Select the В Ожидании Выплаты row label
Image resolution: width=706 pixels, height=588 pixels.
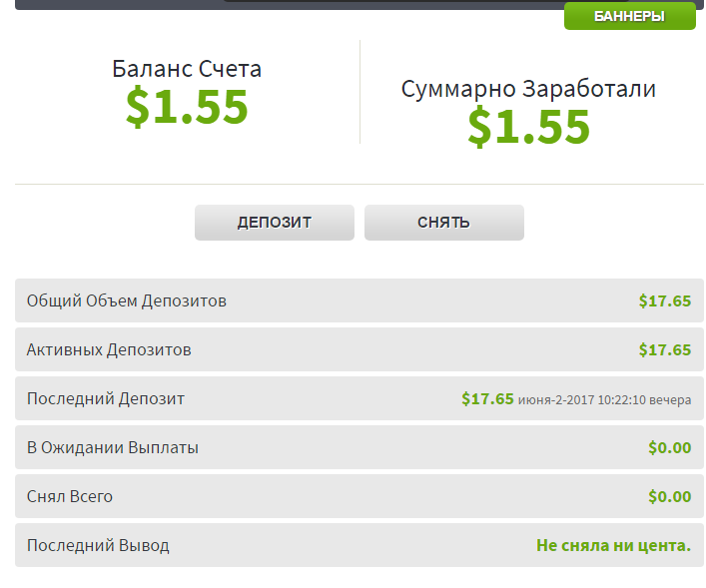113,447
